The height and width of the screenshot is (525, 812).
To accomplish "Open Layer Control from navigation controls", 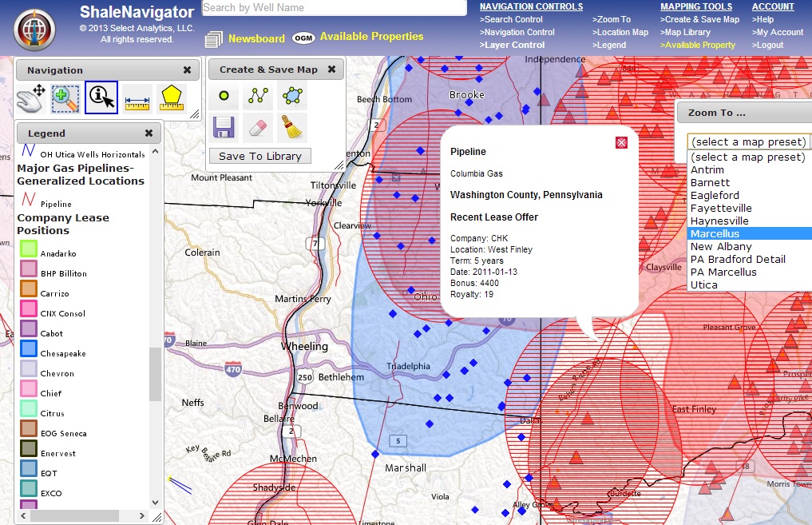I will 512,45.
